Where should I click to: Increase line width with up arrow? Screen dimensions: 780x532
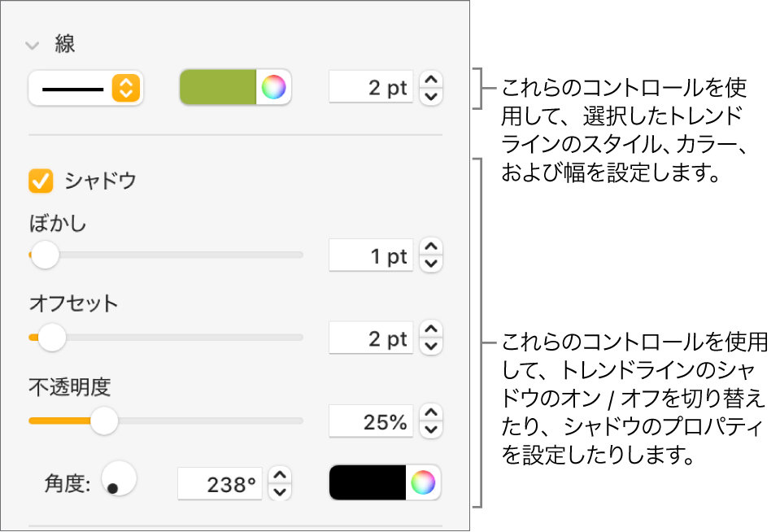tap(432, 80)
